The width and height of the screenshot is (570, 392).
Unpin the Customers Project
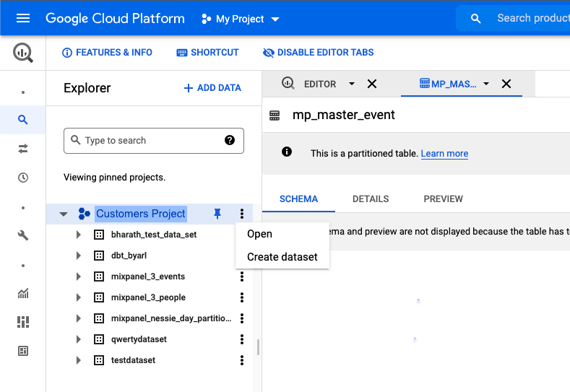point(217,214)
